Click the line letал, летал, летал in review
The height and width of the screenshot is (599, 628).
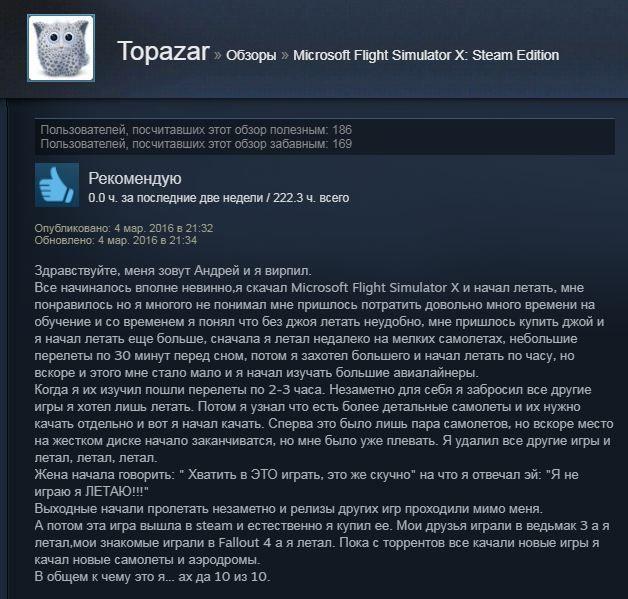[96, 457]
